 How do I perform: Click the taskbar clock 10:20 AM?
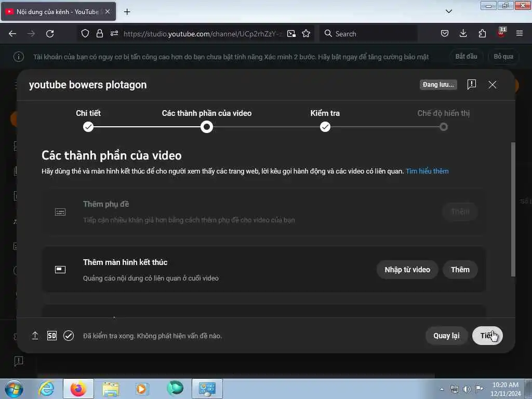(505, 389)
